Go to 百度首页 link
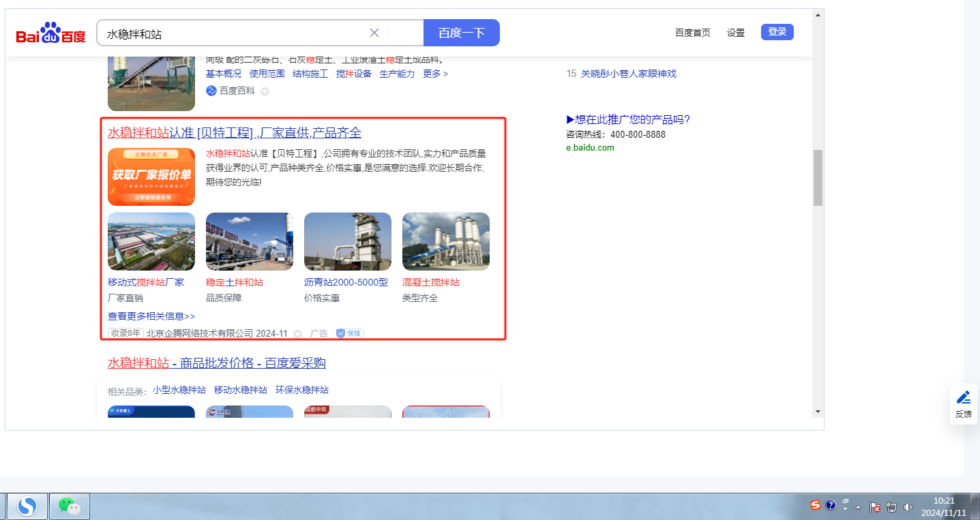The image size is (980, 520). pyautogui.click(x=692, y=33)
